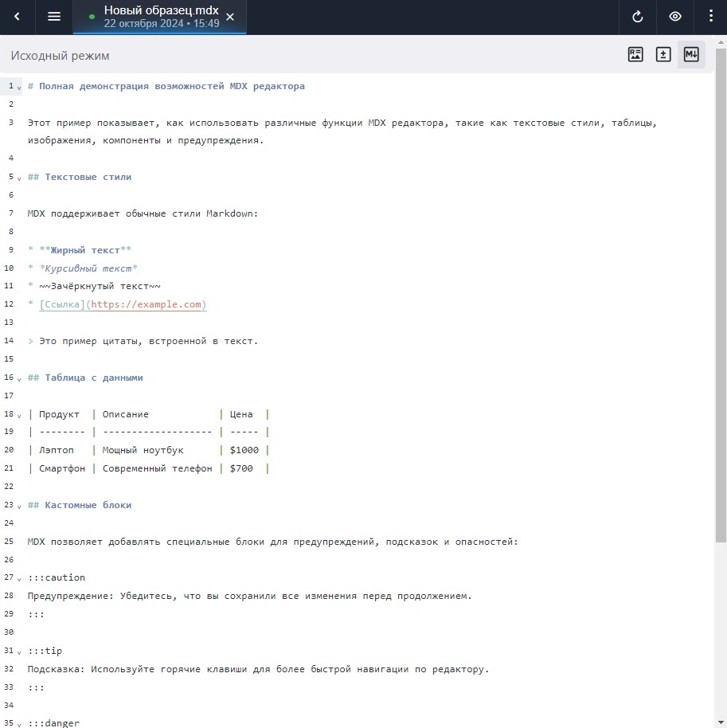The height and width of the screenshot is (728, 727).
Task: Click the vertical scrollbar thumb
Action: point(721,295)
